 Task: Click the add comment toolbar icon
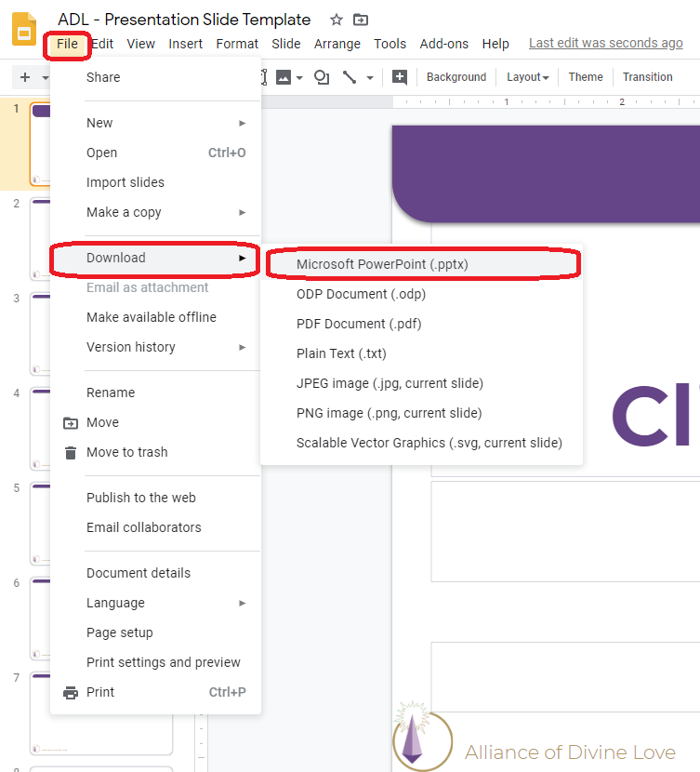[400, 77]
